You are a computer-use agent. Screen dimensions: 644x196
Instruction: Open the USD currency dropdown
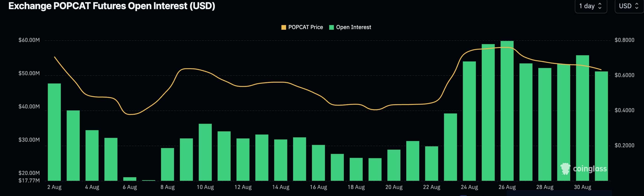(629, 6)
